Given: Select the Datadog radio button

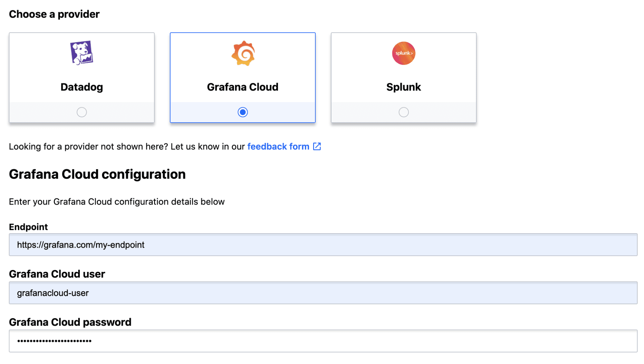Looking at the screenshot, I should pyautogui.click(x=82, y=112).
